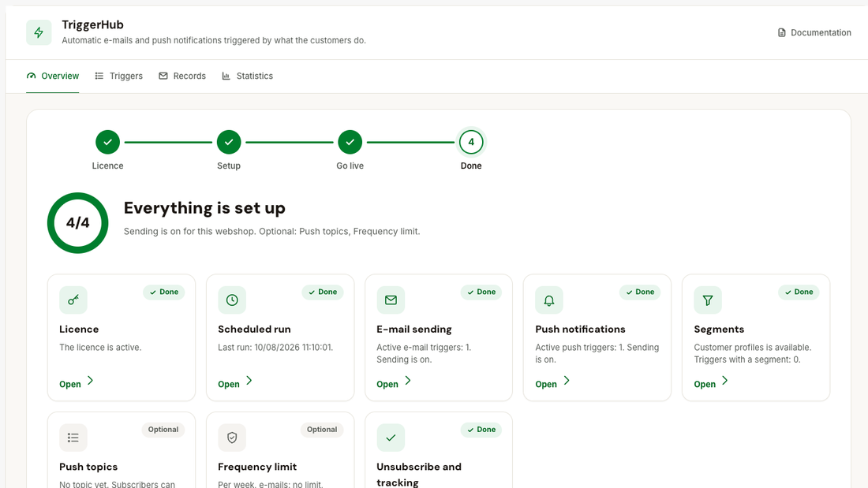868x488 pixels.
Task: Select the Licence step checkmark circle
Action: click(x=107, y=142)
